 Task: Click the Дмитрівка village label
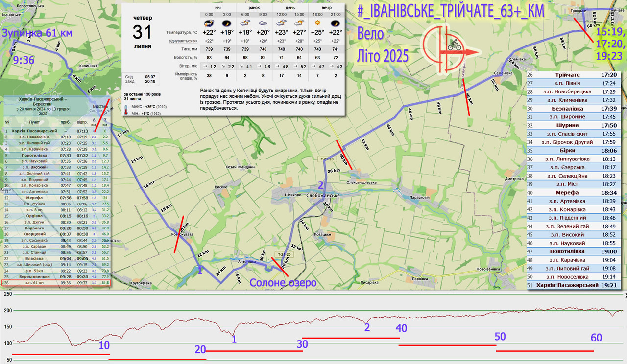pyautogui.click(x=514, y=179)
